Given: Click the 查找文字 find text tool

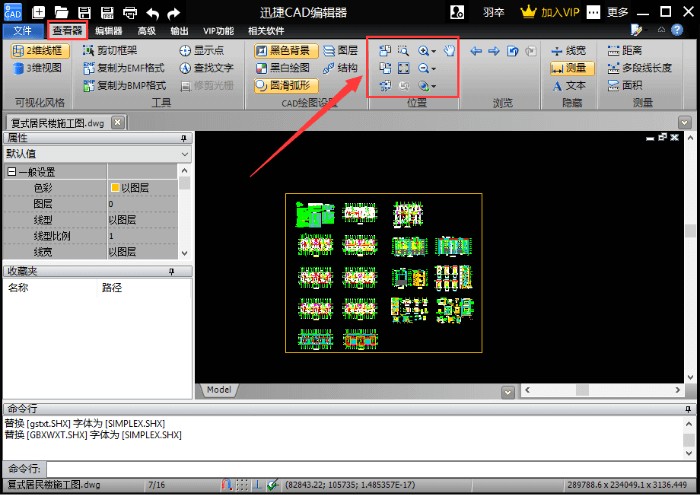Looking at the screenshot, I should (206, 68).
